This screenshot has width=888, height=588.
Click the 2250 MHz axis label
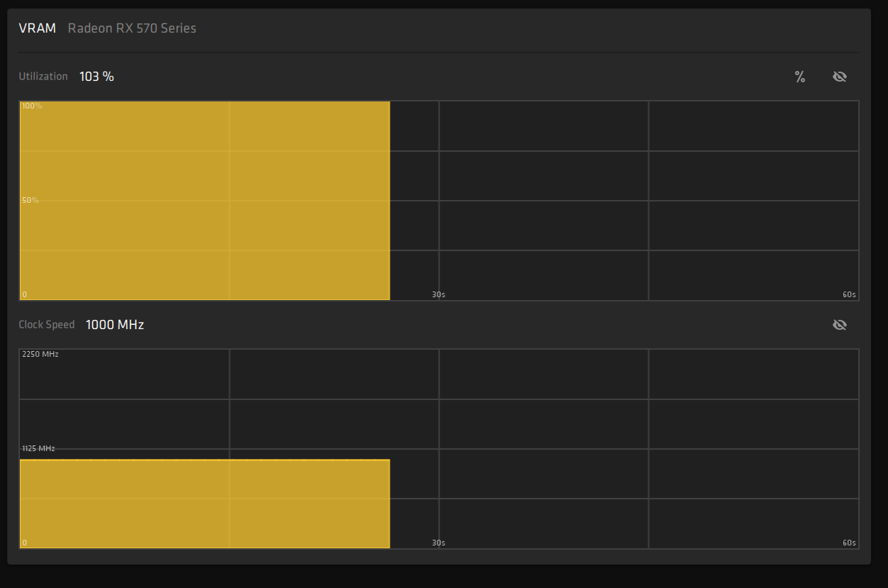coord(40,354)
